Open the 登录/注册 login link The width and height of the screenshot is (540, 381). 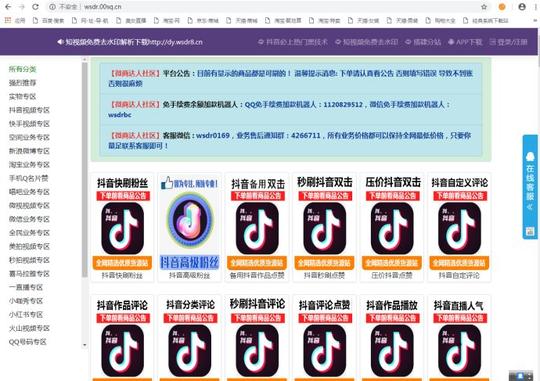(508, 42)
